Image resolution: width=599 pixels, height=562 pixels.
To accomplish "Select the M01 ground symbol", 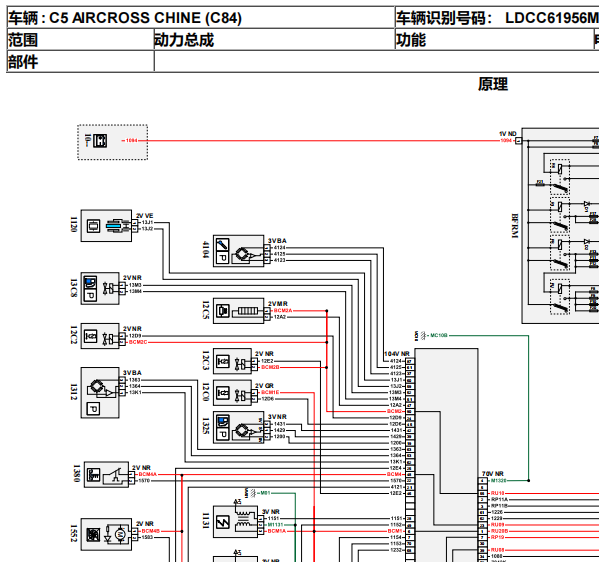I will (252, 493).
